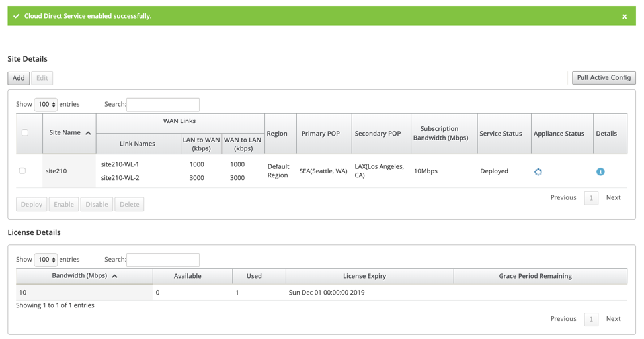The height and width of the screenshot is (339, 644).
Task: Focus the Site Details search field
Action: [x=163, y=105]
